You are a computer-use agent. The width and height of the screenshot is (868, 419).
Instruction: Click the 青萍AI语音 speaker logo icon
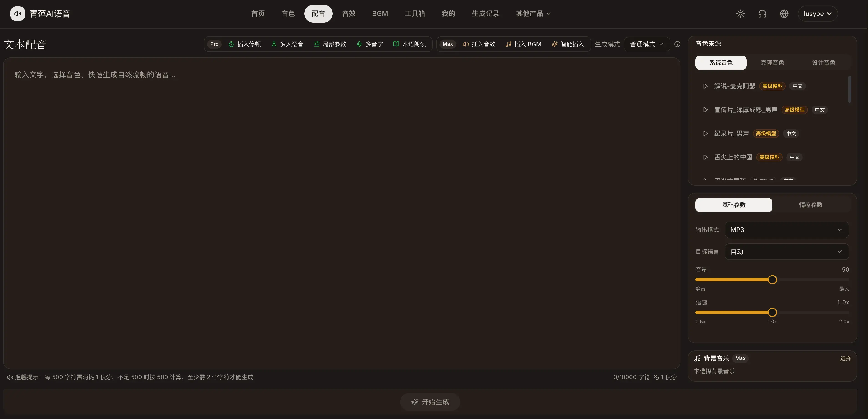(18, 13)
